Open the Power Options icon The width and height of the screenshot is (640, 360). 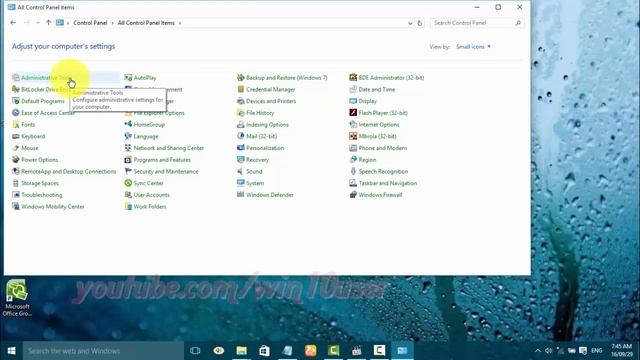tap(16, 160)
